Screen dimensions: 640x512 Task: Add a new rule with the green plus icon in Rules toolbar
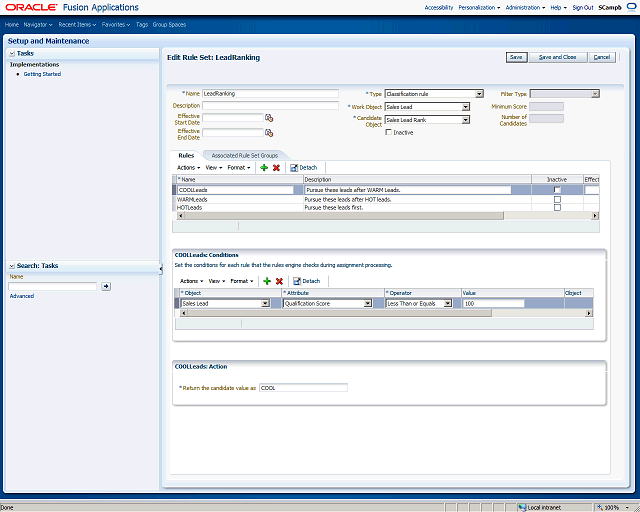click(264, 168)
